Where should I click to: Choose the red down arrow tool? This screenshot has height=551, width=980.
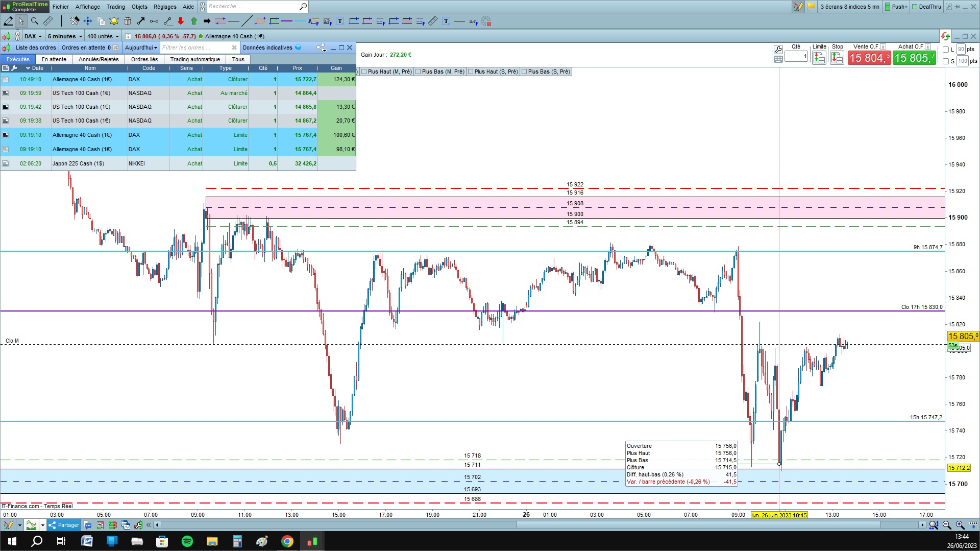tap(181, 21)
